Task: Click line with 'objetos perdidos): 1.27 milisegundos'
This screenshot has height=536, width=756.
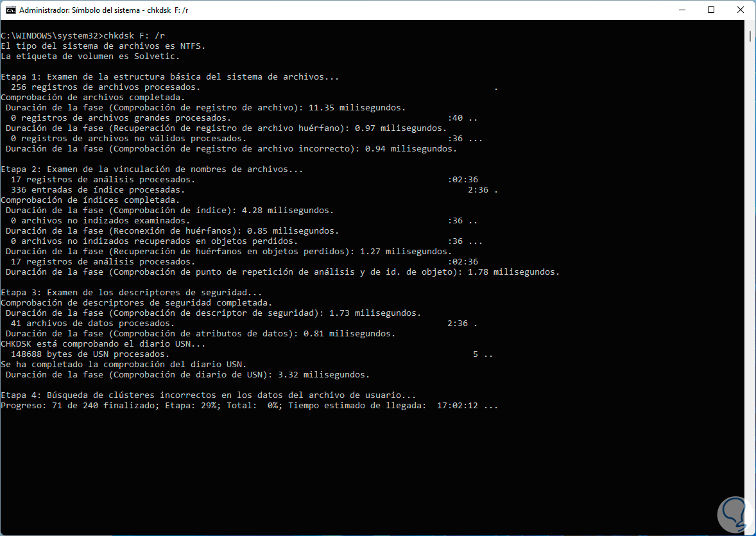Action: 228,252
